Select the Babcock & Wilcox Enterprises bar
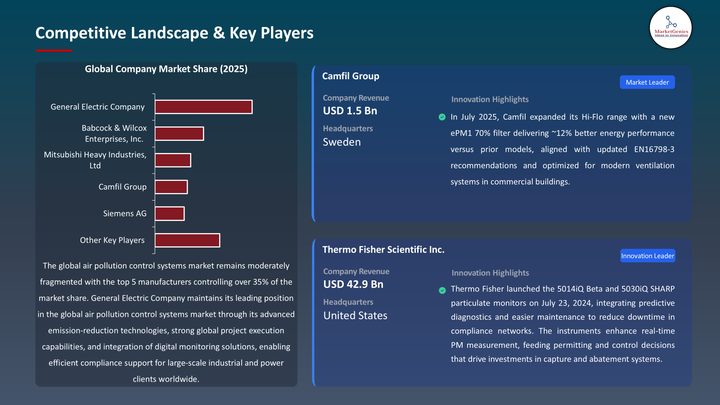Image resolution: width=720 pixels, height=405 pixels. (x=180, y=134)
